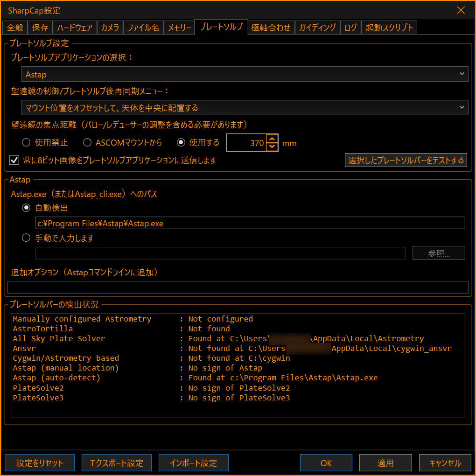Click the manual Astap path input field

coord(220,253)
